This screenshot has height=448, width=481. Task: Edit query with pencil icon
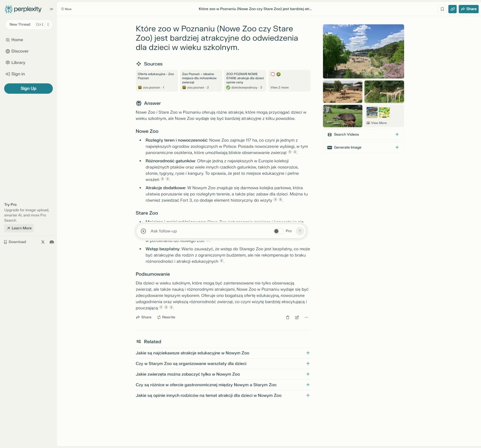tap(297, 317)
